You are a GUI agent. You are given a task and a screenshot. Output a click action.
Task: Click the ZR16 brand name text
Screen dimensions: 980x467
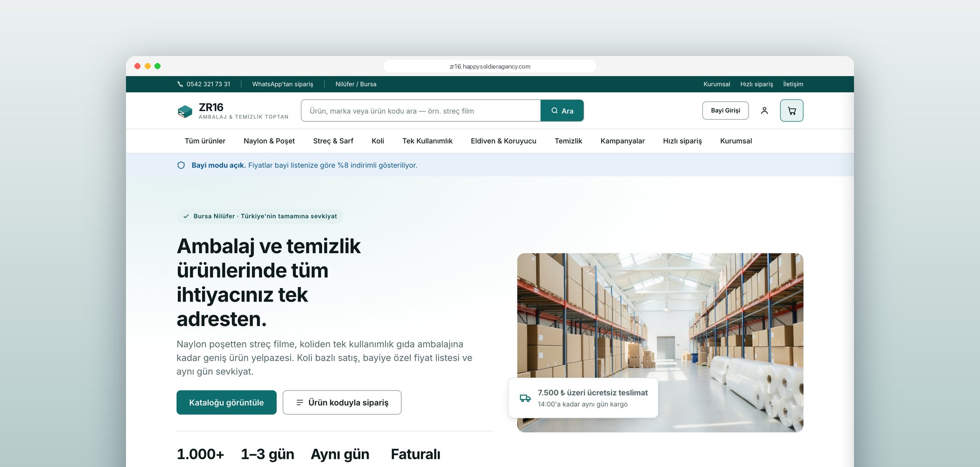pos(211,107)
